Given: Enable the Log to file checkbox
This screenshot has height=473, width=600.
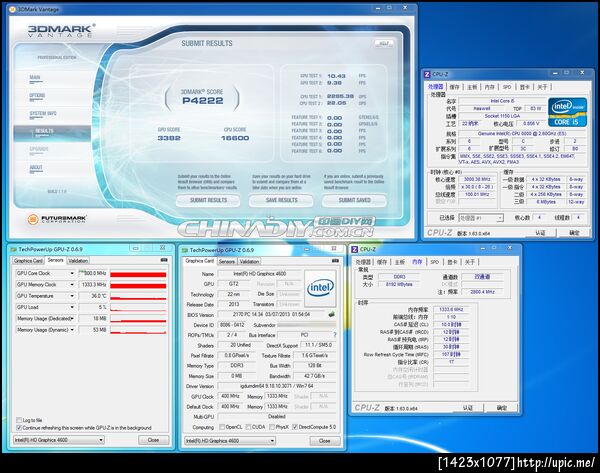Looking at the screenshot, I should (19, 420).
